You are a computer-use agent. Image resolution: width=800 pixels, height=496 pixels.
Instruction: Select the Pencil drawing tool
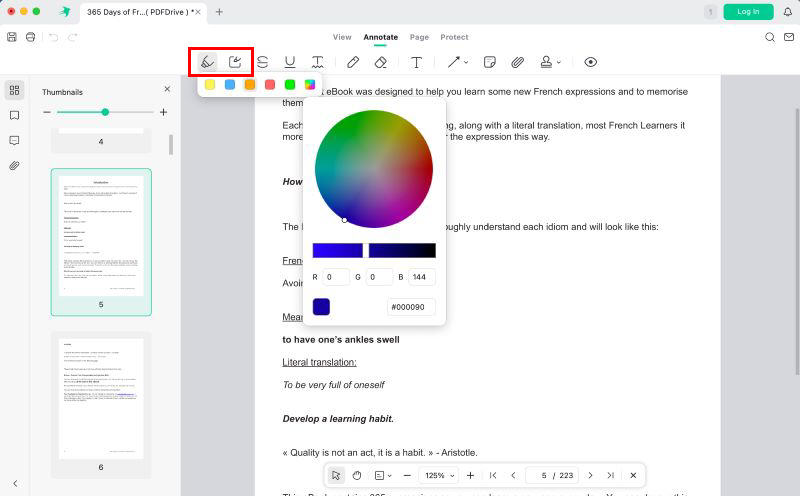coord(353,62)
